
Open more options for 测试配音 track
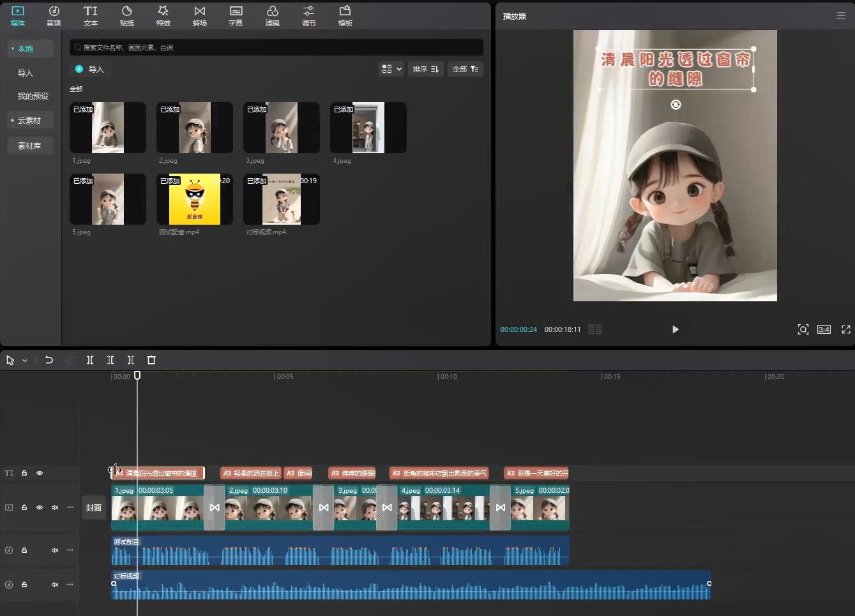(x=70, y=550)
